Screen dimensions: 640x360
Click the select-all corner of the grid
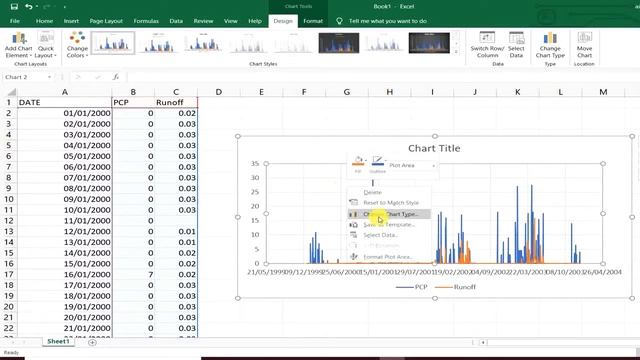coord(11,92)
